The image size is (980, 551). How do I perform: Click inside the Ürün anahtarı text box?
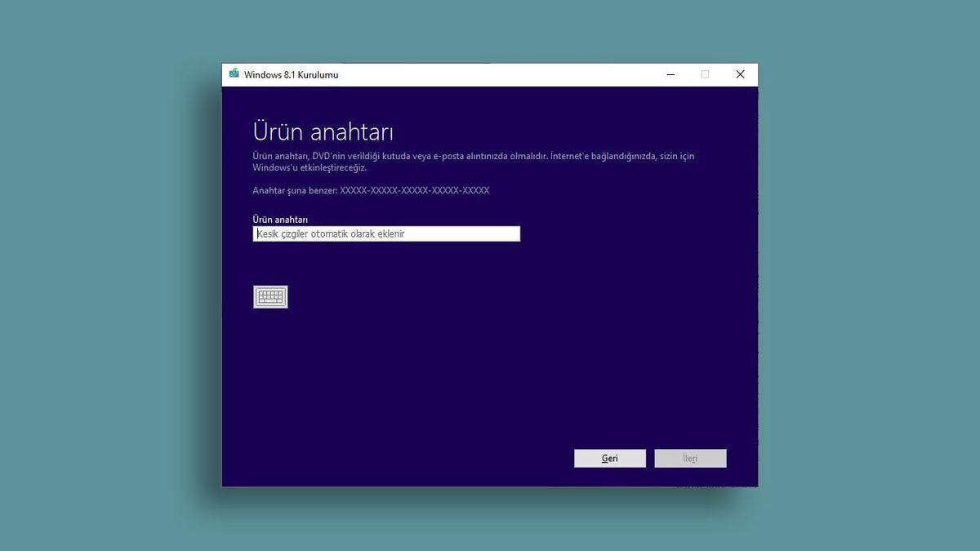coord(386,233)
